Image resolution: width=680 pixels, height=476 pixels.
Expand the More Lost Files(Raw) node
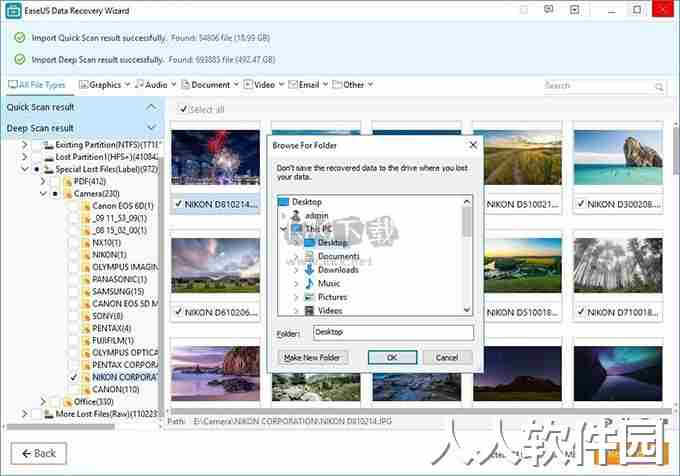(x=25, y=414)
